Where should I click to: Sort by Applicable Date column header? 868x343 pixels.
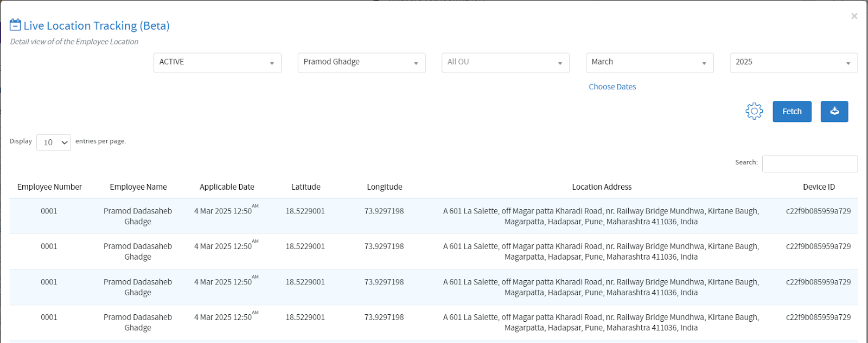click(x=227, y=187)
